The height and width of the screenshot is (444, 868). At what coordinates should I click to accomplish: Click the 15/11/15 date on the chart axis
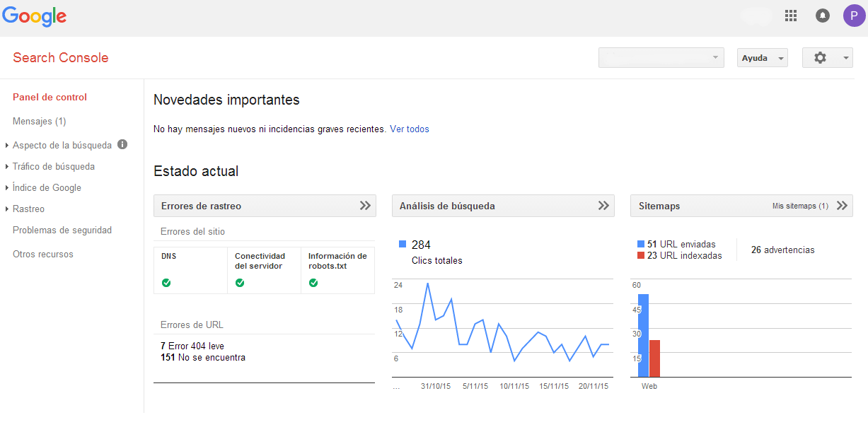(554, 386)
